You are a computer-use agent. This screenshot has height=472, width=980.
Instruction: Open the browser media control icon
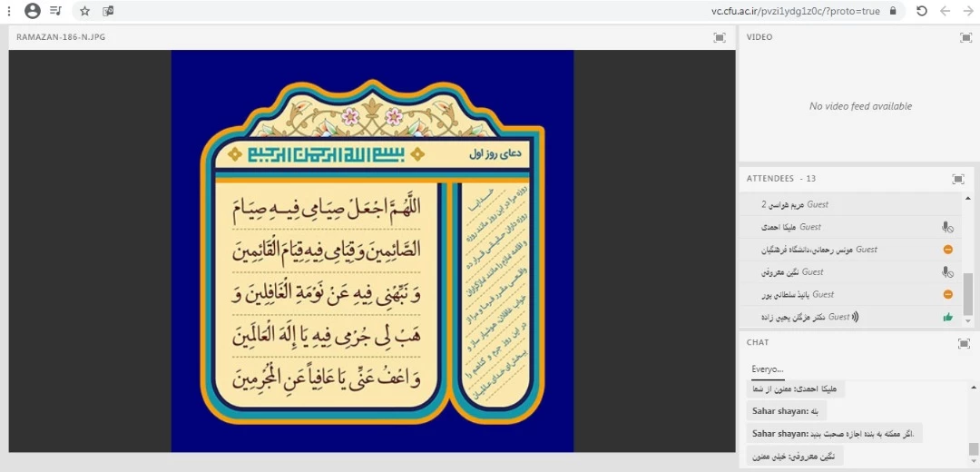click(x=56, y=11)
